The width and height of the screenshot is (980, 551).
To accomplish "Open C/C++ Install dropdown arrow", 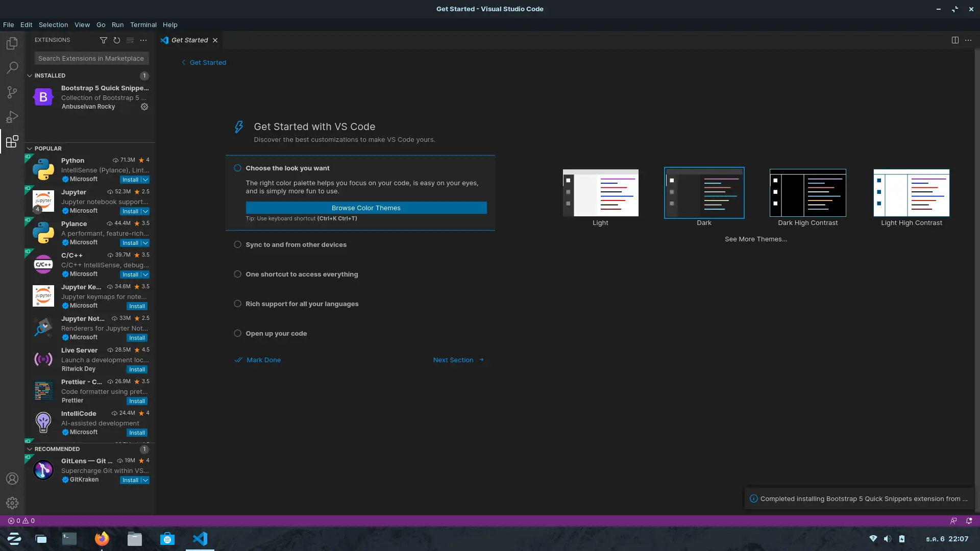I will 145,274.
